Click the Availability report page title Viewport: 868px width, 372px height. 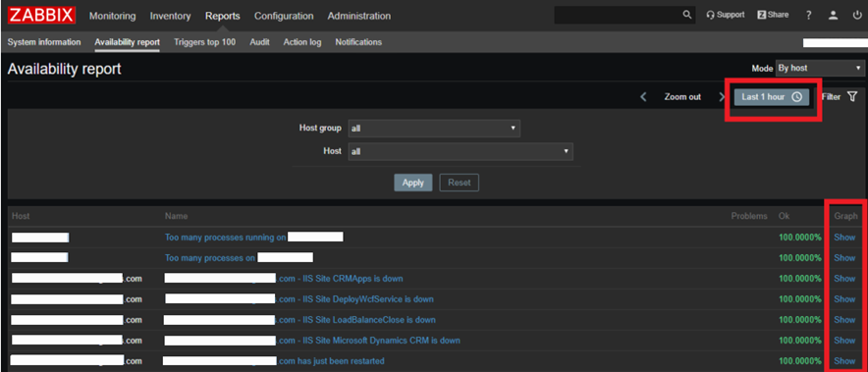point(64,69)
